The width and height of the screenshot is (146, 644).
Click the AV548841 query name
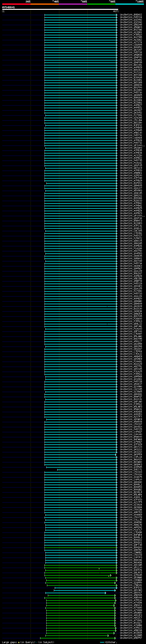tap(8, 8)
